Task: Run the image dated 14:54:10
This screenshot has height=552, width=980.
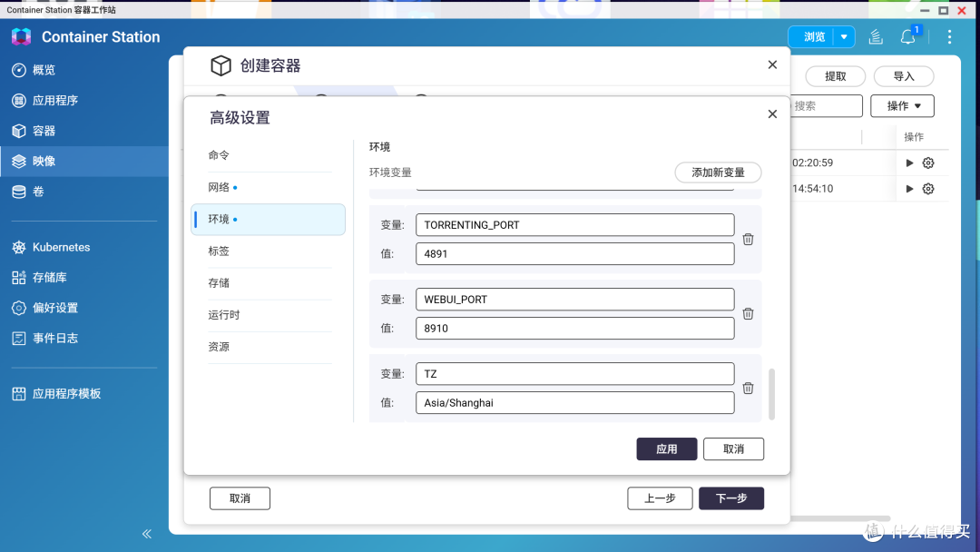Action: coord(909,188)
